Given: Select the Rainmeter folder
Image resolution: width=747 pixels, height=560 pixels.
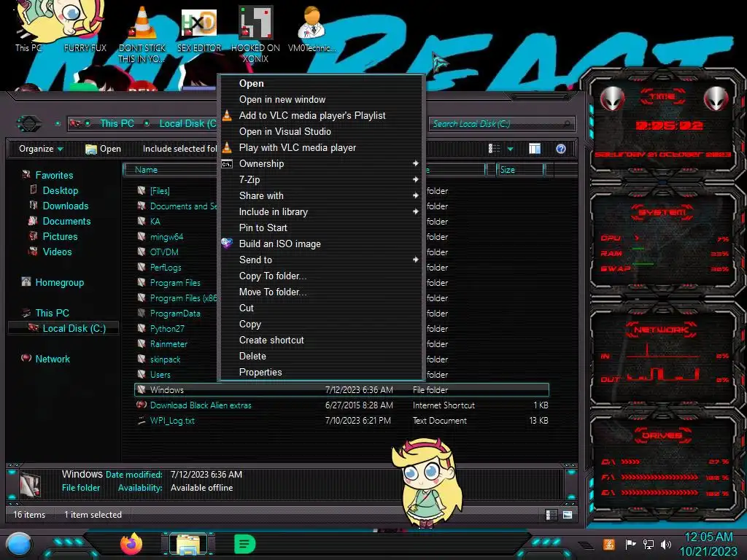Looking at the screenshot, I should 169,344.
